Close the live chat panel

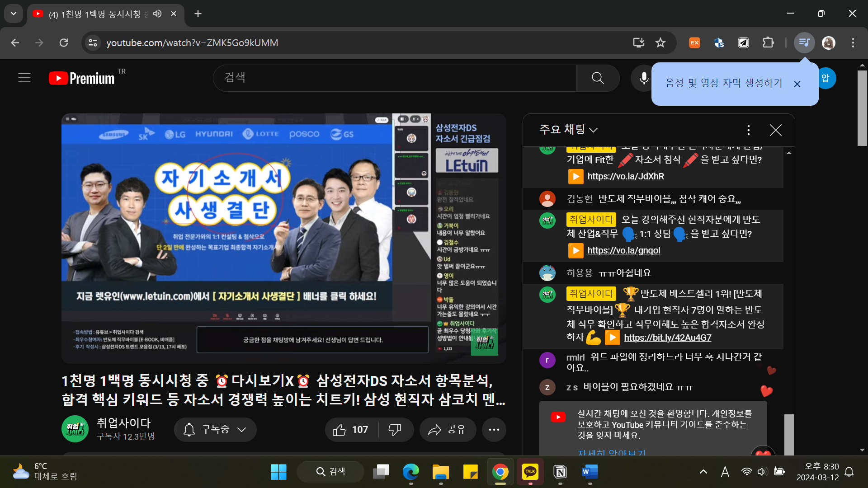(776, 130)
